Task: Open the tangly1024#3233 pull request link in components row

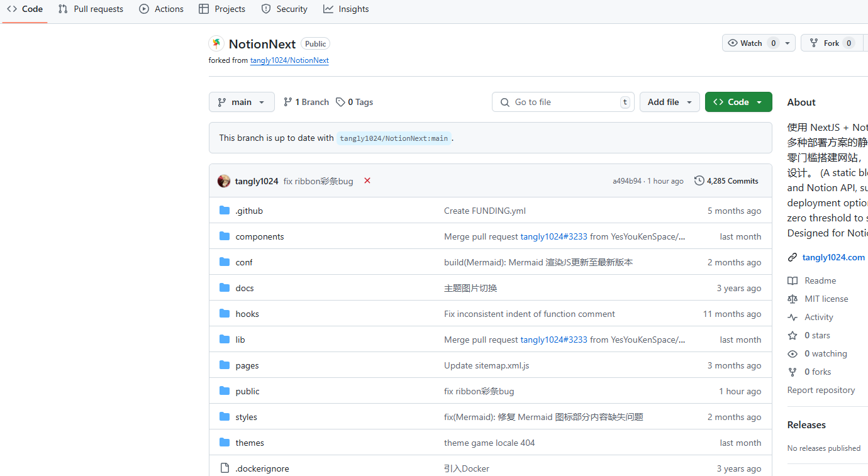Action: tap(554, 236)
